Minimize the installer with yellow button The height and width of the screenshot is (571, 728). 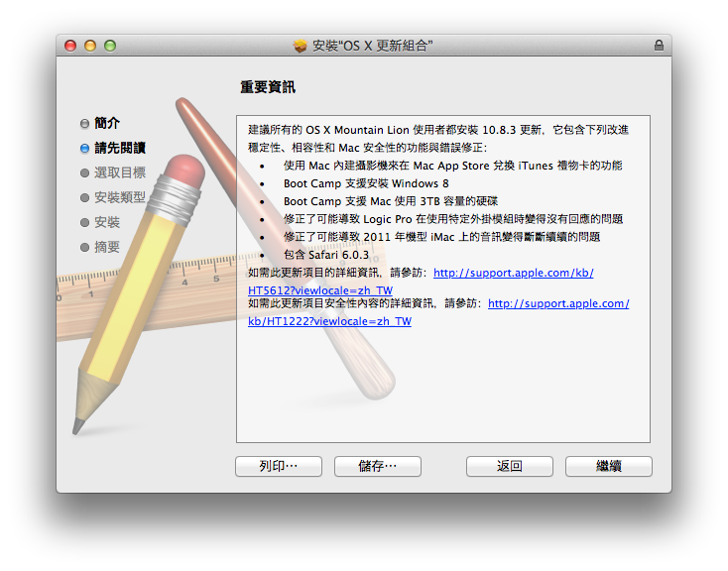90,46
